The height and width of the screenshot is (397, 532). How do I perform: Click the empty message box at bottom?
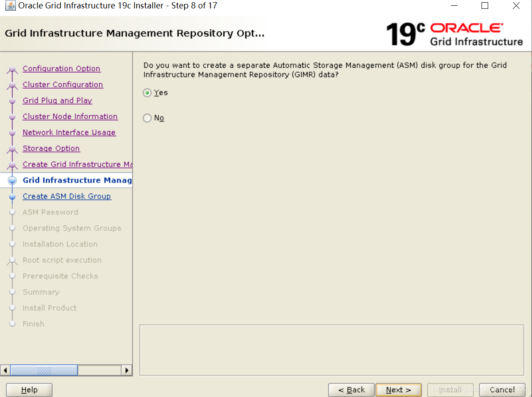pos(332,350)
